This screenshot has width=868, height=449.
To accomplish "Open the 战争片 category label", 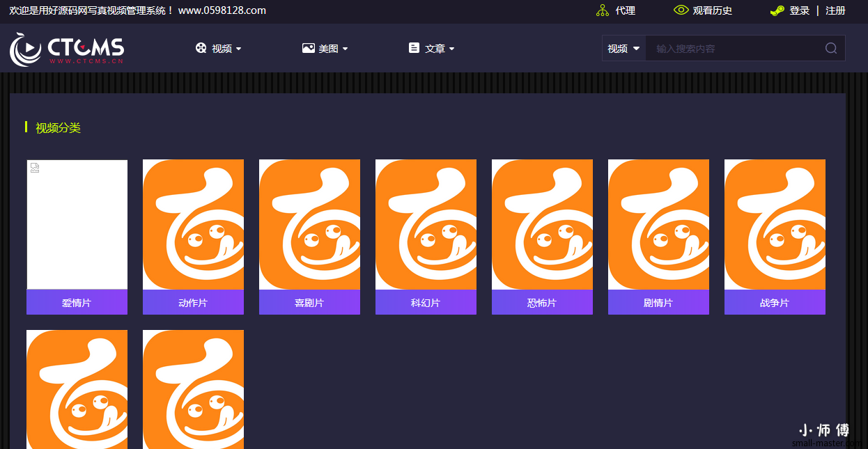I will pyautogui.click(x=775, y=302).
